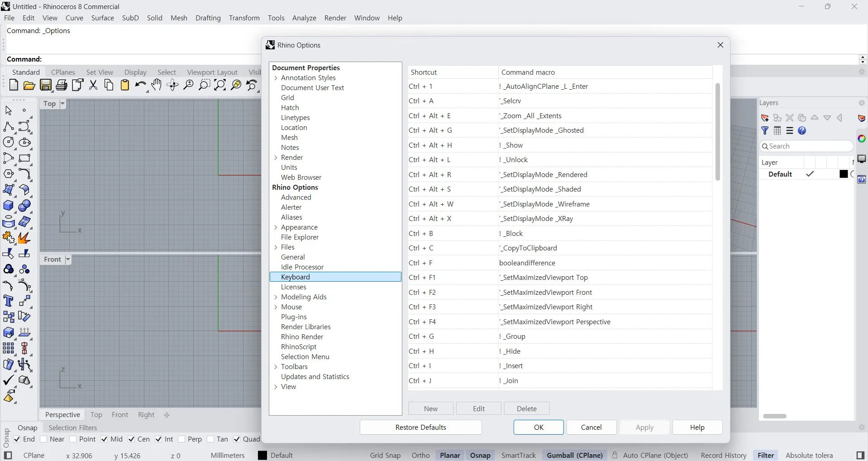
Task: Select the Polyline tool in left toolbar
Action: (9, 126)
